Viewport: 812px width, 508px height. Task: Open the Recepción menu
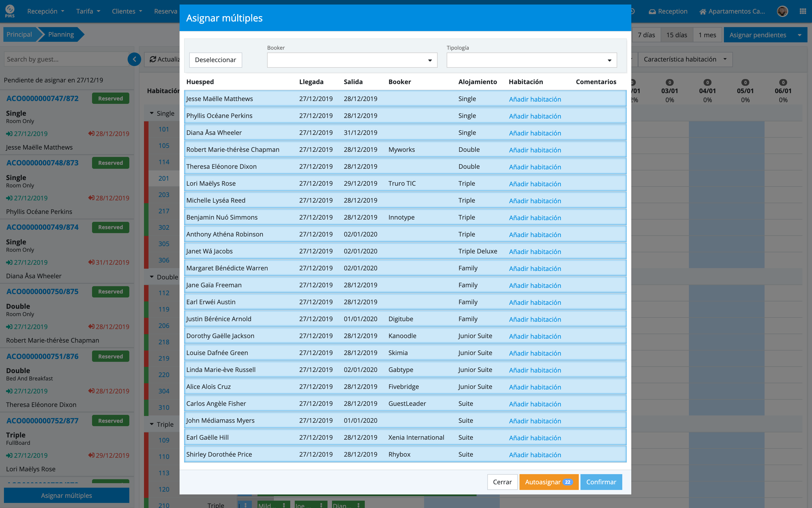pos(45,11)
